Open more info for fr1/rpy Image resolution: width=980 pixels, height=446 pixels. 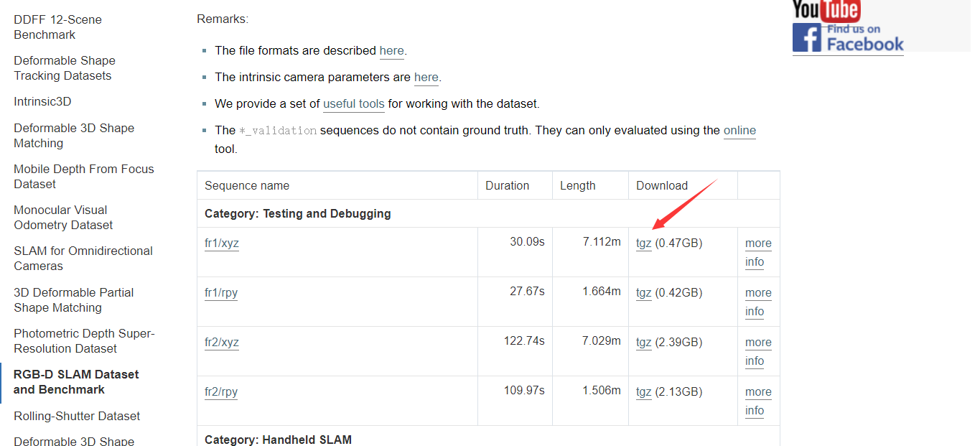coord(758,302)
